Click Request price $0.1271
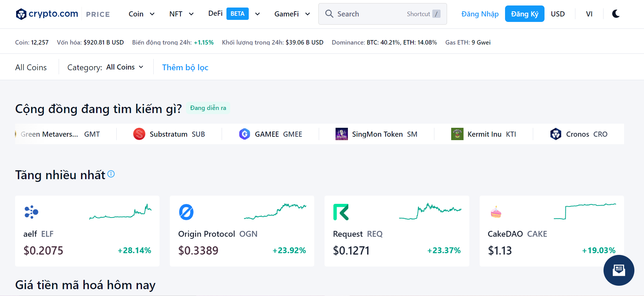Image resolution: width=644 pixels, height=296 pixels. 351,251
